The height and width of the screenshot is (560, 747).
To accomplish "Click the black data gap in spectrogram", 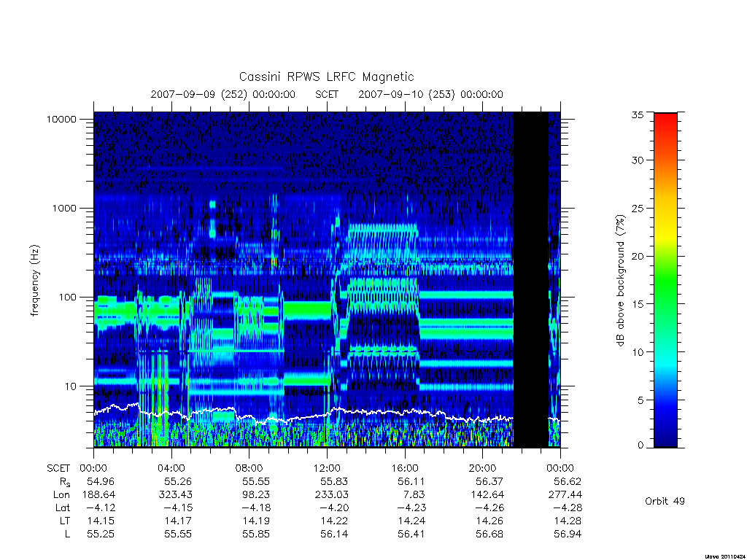I will [531, 279].
